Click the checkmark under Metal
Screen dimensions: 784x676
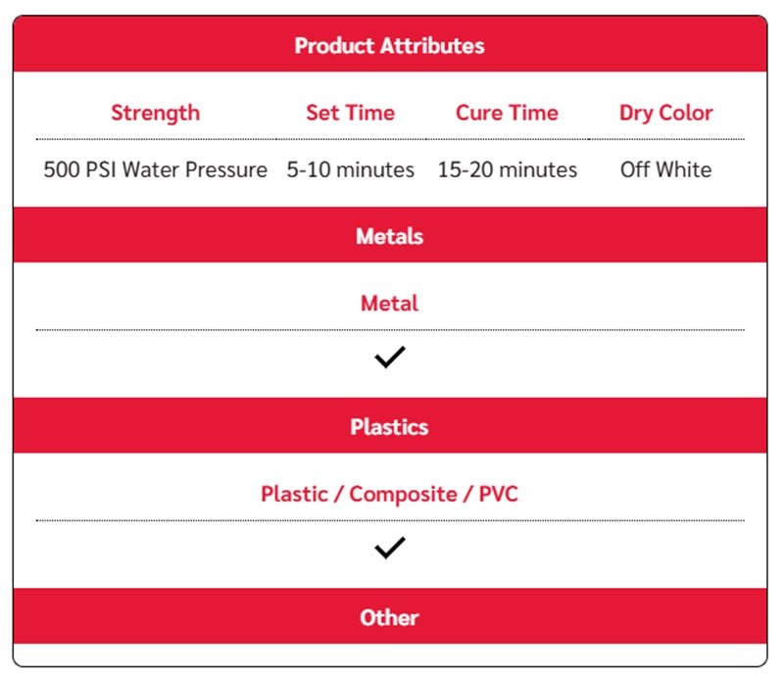tap(390, 357)
